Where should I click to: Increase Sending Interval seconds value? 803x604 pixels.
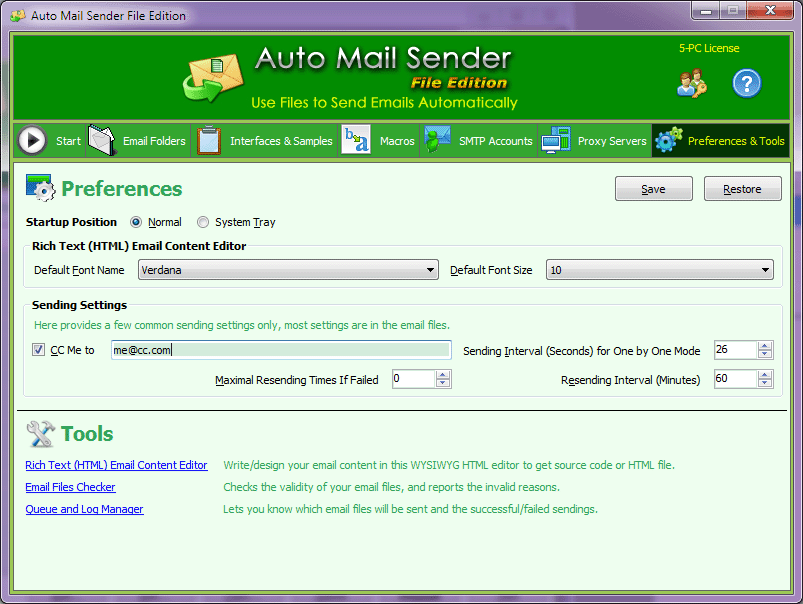(x=765, y=346)
